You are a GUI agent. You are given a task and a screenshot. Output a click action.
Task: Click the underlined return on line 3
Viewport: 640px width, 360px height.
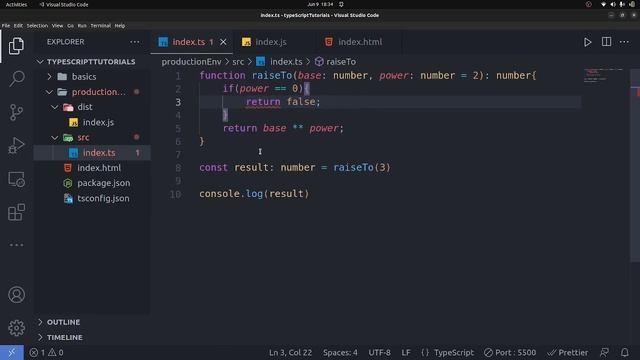(263, 102)
